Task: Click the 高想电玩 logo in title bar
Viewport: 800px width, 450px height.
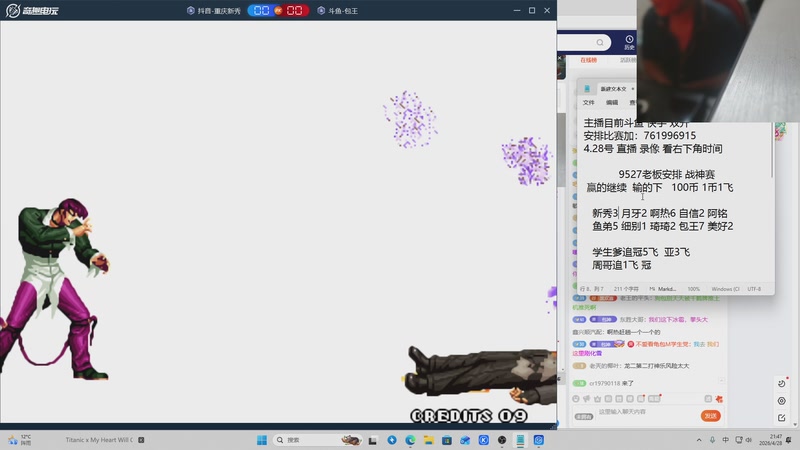Action: click(32, 10)
